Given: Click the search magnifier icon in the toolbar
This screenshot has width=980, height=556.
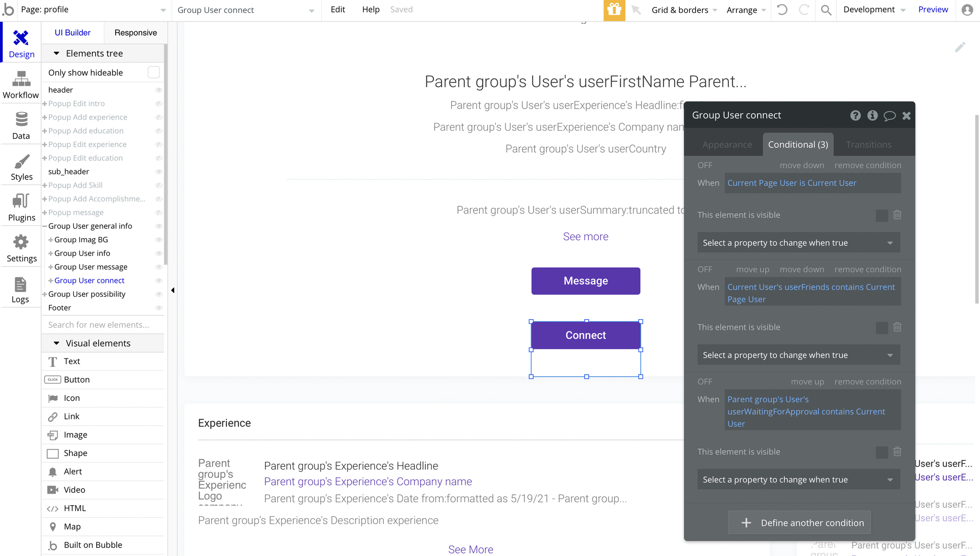Looking at the screenshot, I should pos(826,10).
